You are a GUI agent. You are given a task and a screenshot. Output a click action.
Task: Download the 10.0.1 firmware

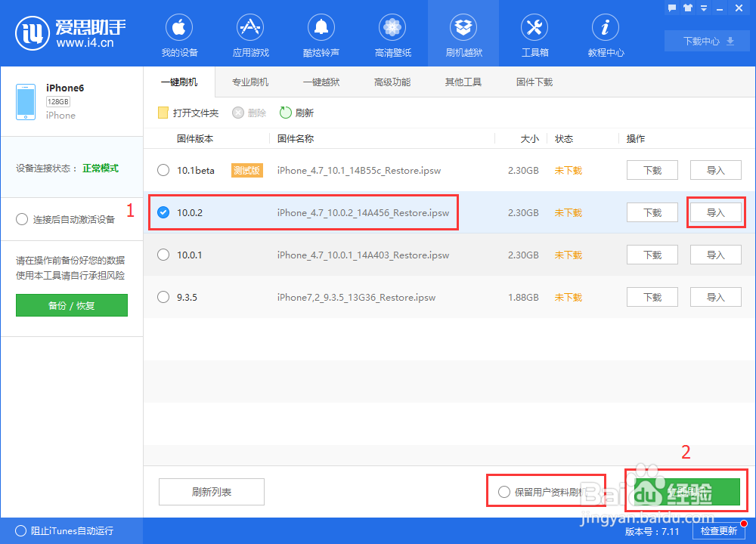point(652,255)
